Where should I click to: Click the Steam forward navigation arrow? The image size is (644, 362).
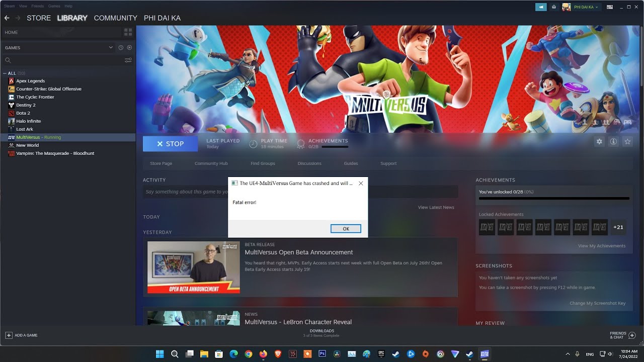[18, 18]
